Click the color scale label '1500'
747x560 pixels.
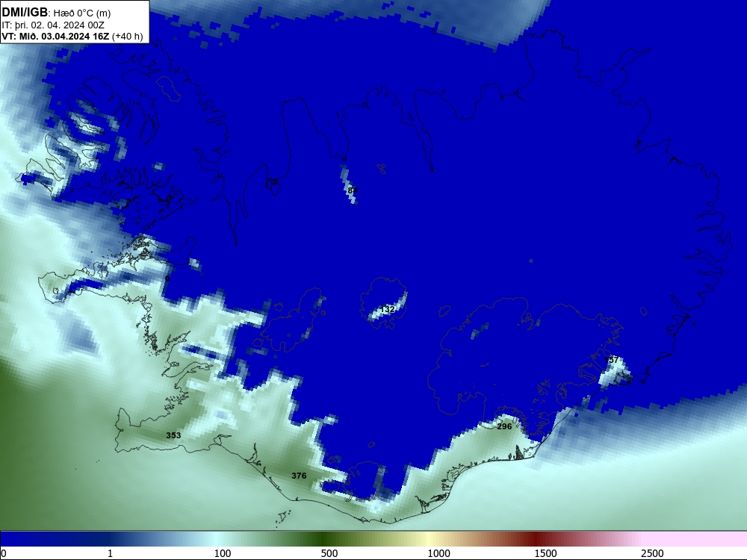point(545,553)
